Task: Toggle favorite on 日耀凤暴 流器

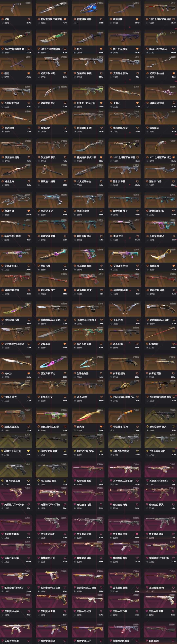Action: click(x=101, y=19)
